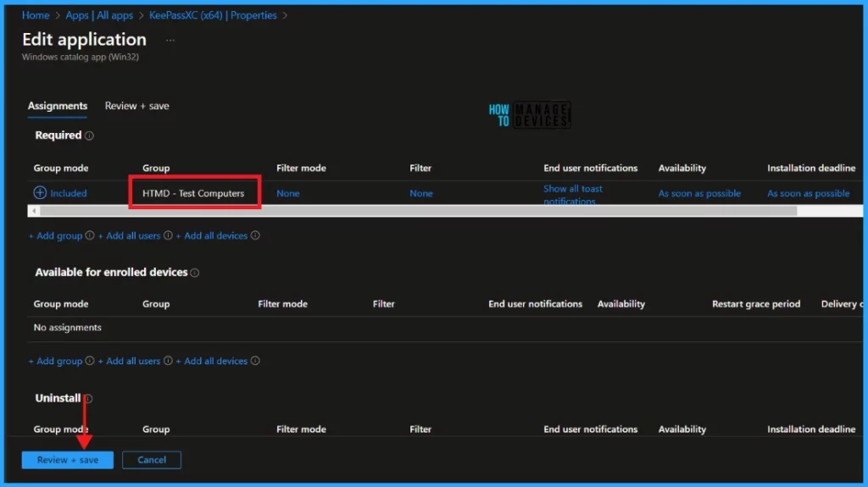Open info icon after Add all devices under Required
This screenshot has height=487, width=868.
coord(255,235)
